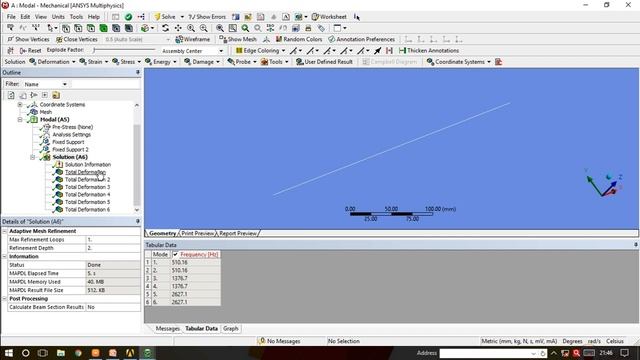Image resolution: width=640 pixels, height=360 pixels.
Task: Click the Chrome icon in taskbar
Action: 78,353
